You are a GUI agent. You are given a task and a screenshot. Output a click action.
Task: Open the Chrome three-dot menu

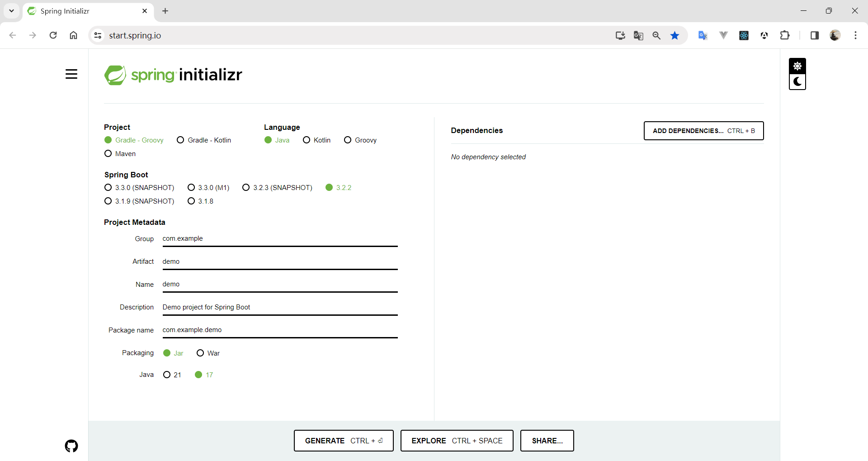[855, 35]
